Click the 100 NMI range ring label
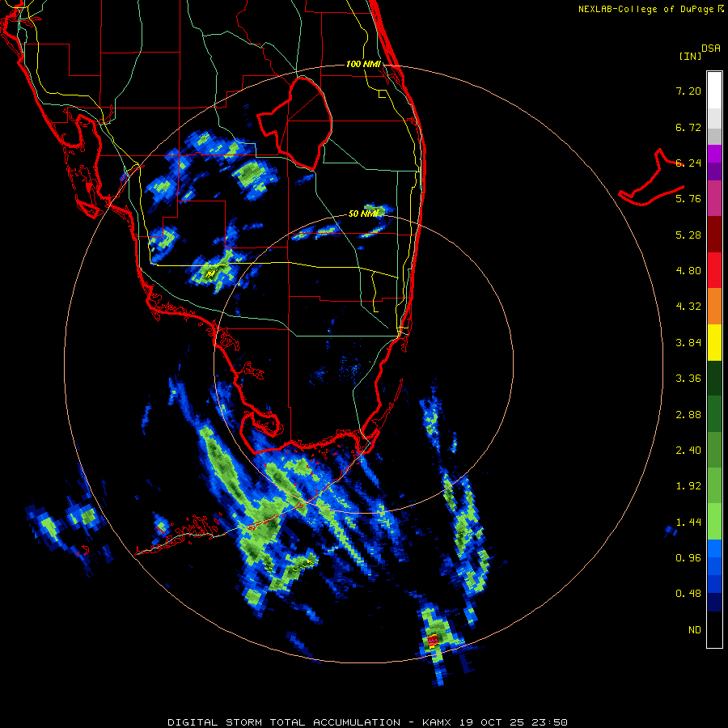 click(x=363, y=64)
